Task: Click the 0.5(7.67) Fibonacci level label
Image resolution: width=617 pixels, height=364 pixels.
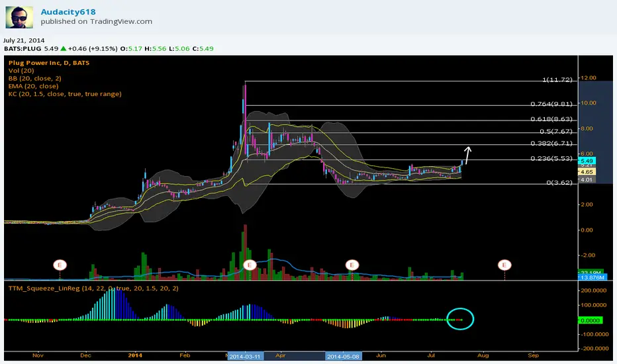Action: (556, 131)
